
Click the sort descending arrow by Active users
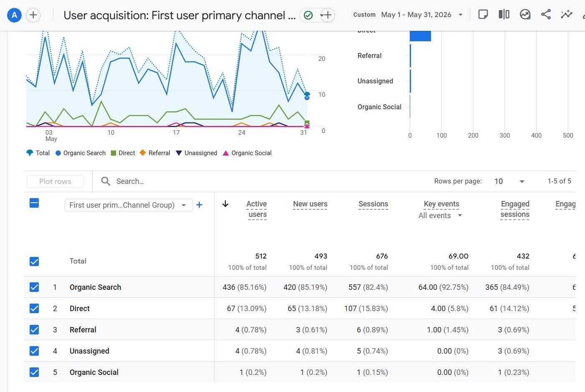click(225, 204)
